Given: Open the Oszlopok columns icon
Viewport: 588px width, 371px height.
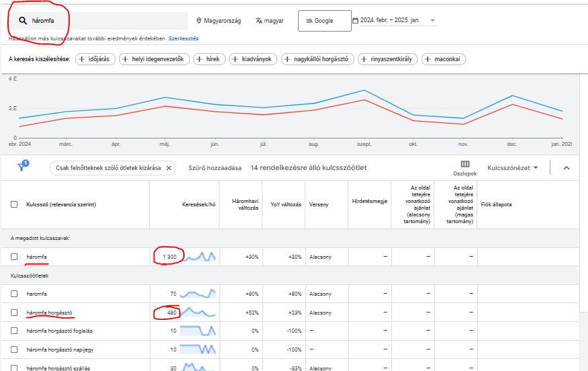Looking at the screenshot, I should click(464, 164).
